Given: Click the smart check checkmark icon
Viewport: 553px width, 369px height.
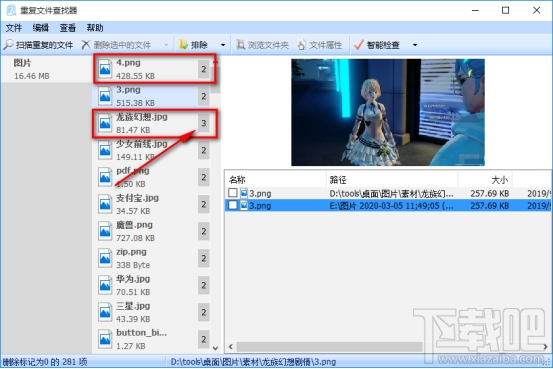Looking at the screenshot, I should [358, 44].
